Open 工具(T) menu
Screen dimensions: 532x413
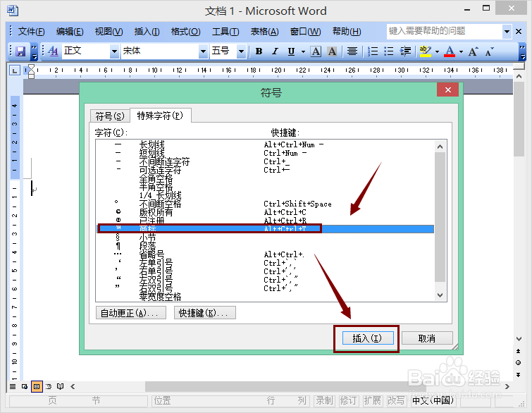[x=225, y=32]
